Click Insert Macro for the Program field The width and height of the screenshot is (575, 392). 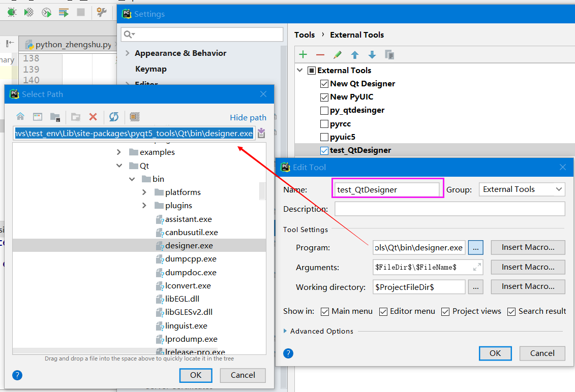(528, 247)
